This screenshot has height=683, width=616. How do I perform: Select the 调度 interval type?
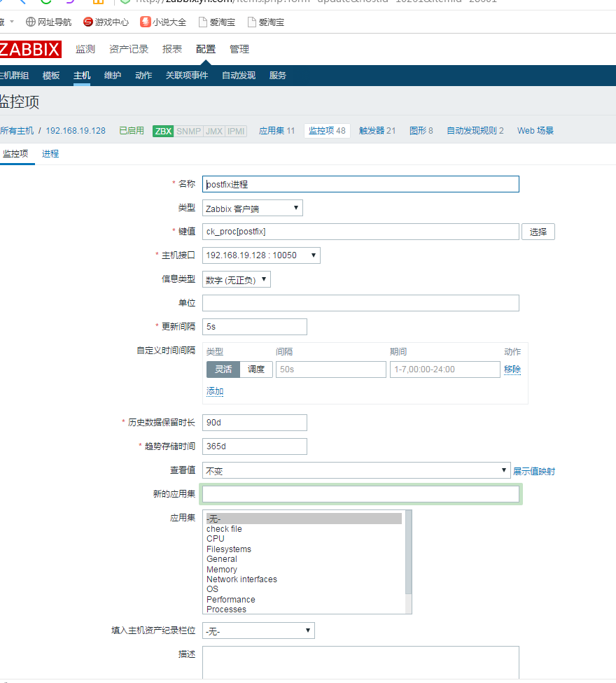coord(256,369)
